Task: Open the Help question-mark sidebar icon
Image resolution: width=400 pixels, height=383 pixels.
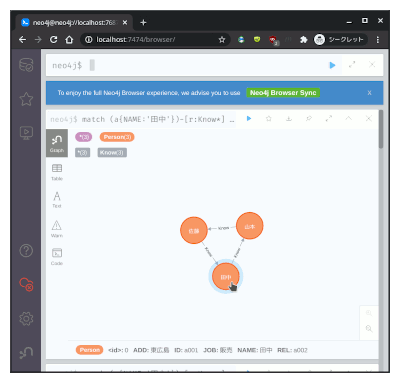Action: coord(26,250)
